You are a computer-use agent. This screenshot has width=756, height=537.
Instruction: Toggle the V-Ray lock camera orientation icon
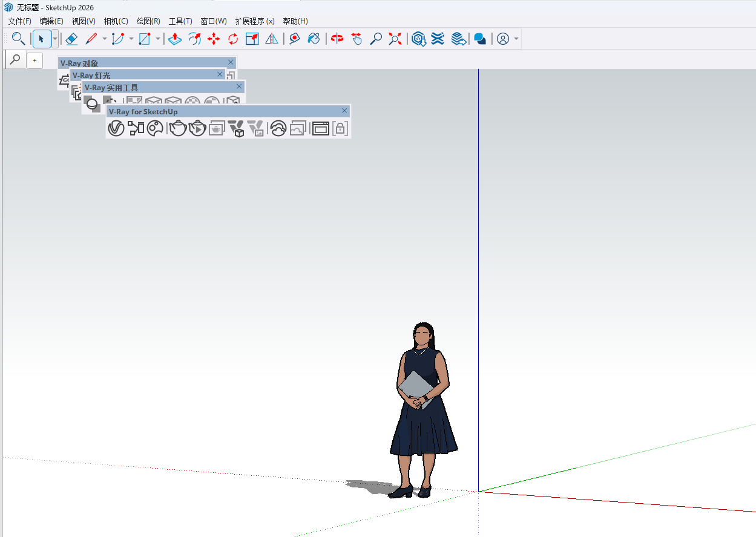[x=340, y=128]
